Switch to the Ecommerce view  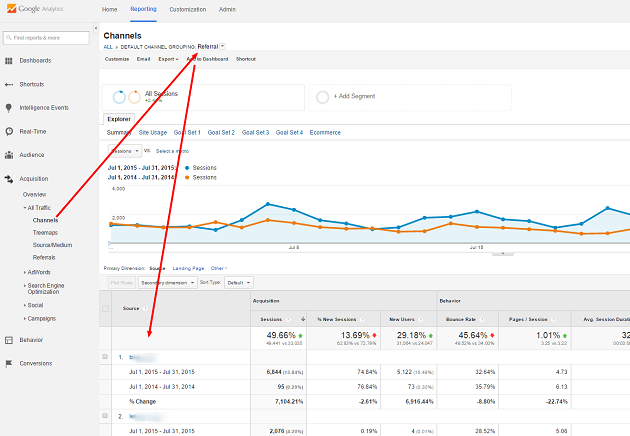click(325, 133)
